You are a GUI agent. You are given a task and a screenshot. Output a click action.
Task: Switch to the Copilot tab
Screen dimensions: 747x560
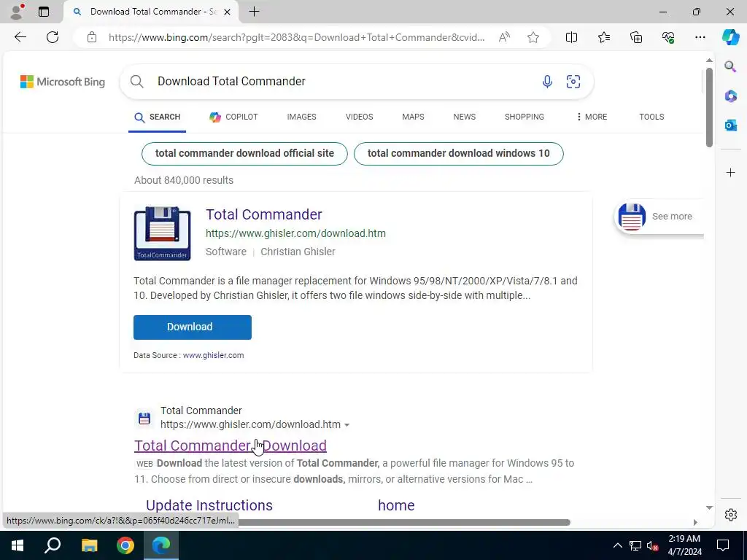coord(233,117)
